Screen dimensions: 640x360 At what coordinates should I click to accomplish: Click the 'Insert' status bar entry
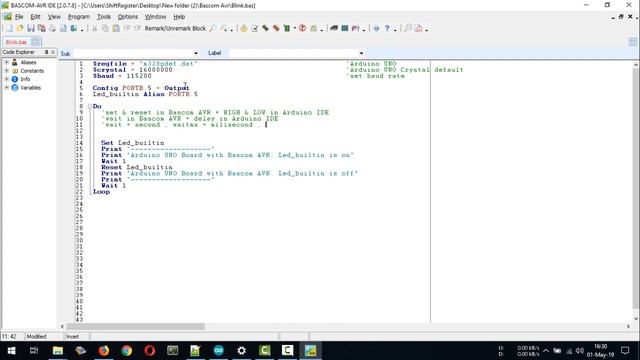73,336
